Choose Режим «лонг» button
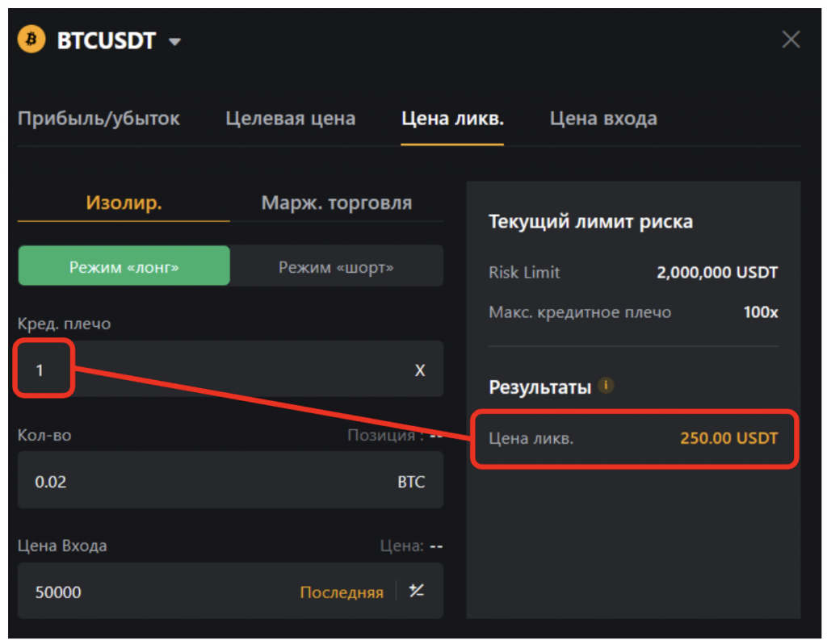Image resolution: width=827 pixels, height=644 pixels. (x=124, y=266)
